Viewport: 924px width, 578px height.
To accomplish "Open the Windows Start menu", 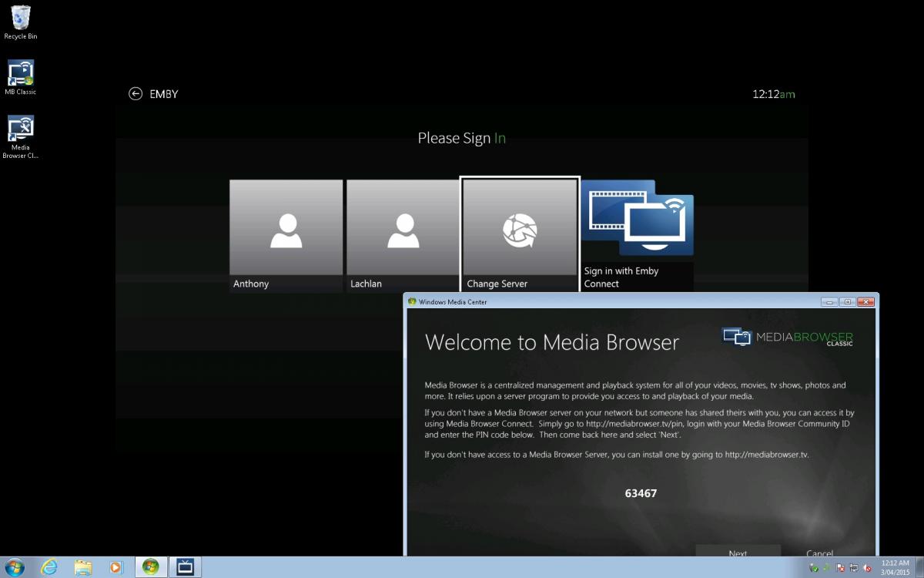I will click(14, 567).
